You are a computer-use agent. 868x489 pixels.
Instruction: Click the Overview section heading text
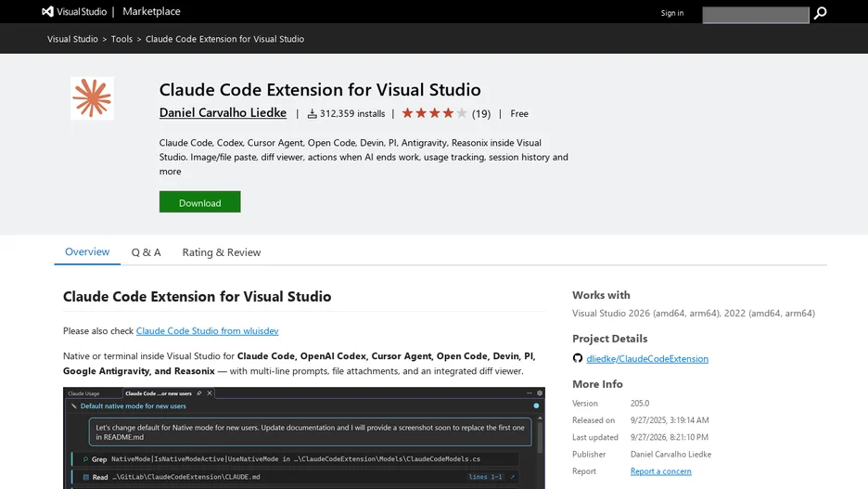pos(198,296)
